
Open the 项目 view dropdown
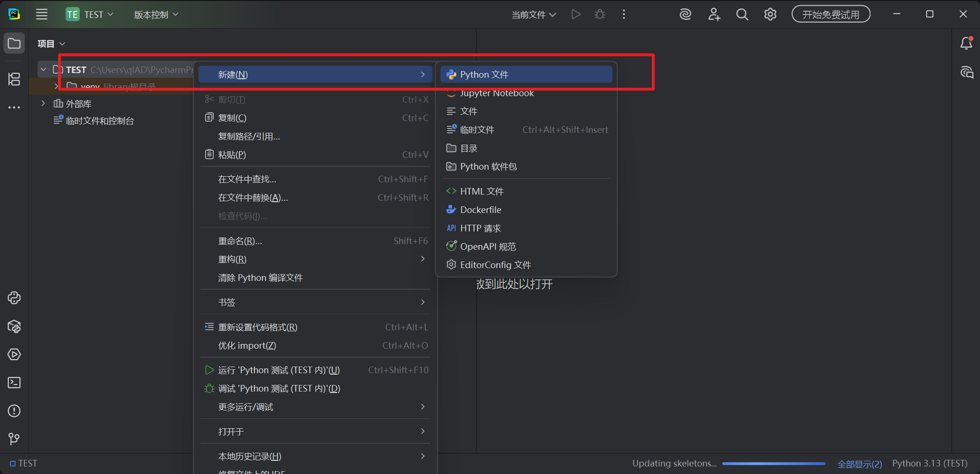[x=51, y=43]
